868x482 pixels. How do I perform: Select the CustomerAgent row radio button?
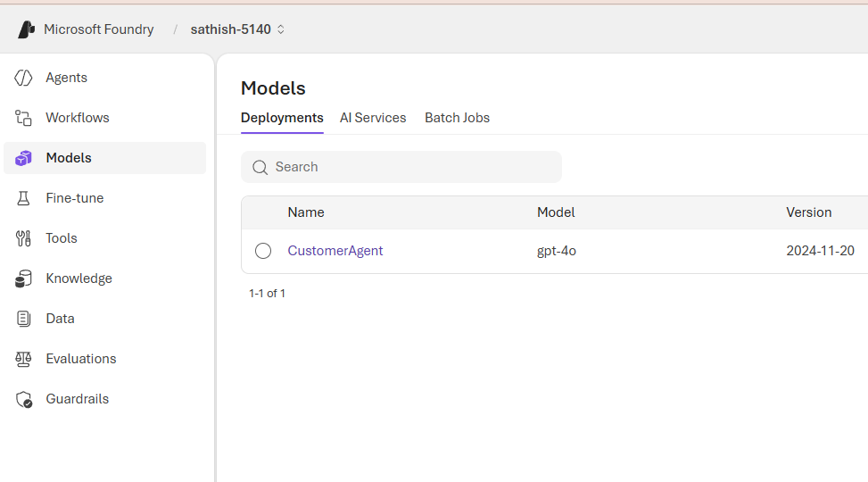click(263, 251)
